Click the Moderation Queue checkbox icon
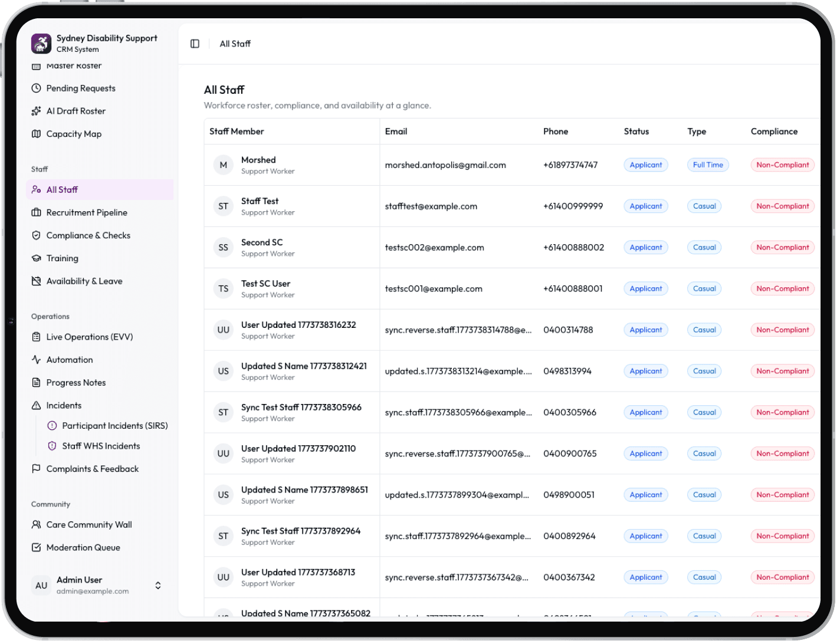Image resolution: width=840 pixels, height=644 pixels. (x=36, y=548)
